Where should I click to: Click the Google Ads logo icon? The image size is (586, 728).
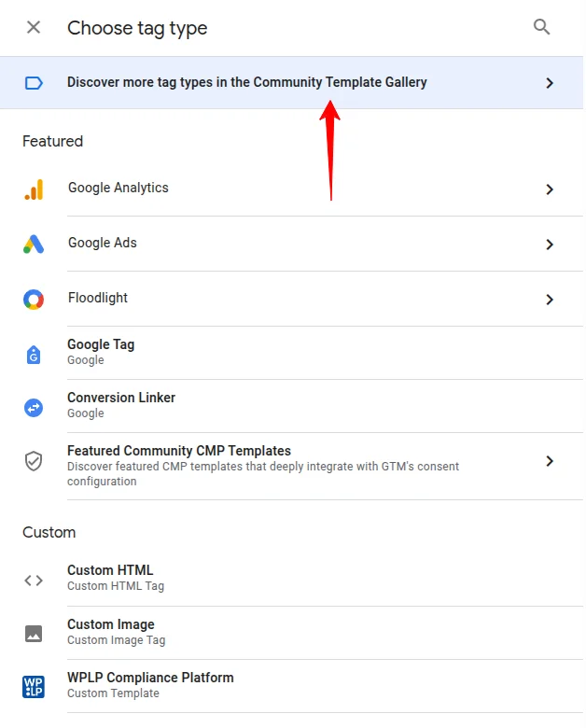34,245
